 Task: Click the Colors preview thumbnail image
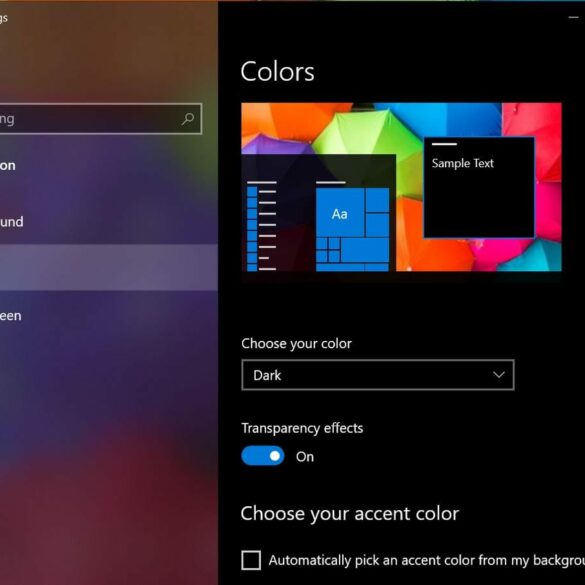[x=401, y=187]
